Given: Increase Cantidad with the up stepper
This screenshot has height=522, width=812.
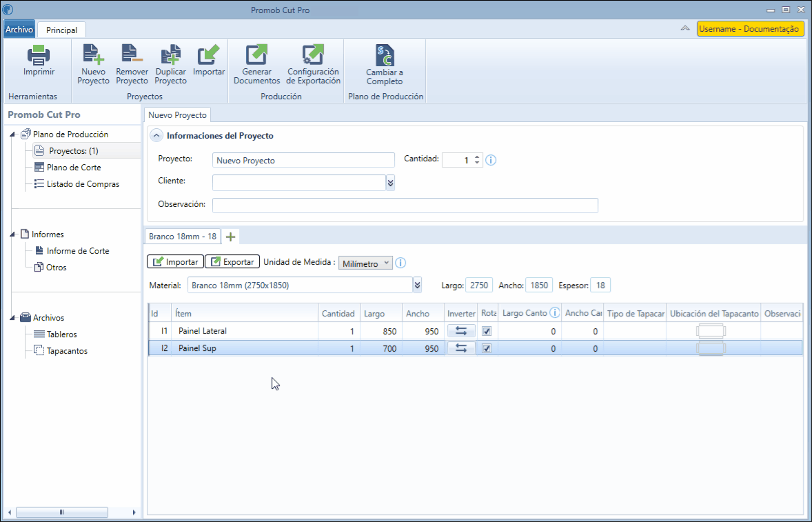Looking at the screenshot, I should click(477, 157).
